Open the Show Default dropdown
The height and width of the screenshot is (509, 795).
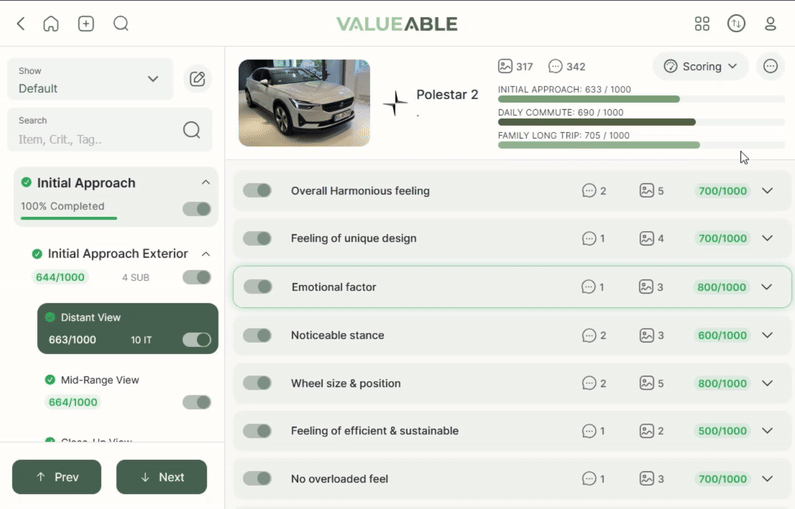tap(90, 79)
